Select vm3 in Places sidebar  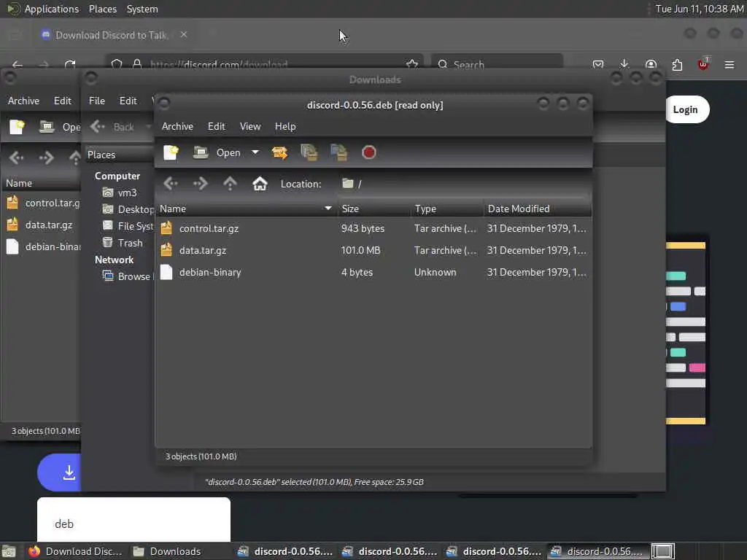(127, 192)
